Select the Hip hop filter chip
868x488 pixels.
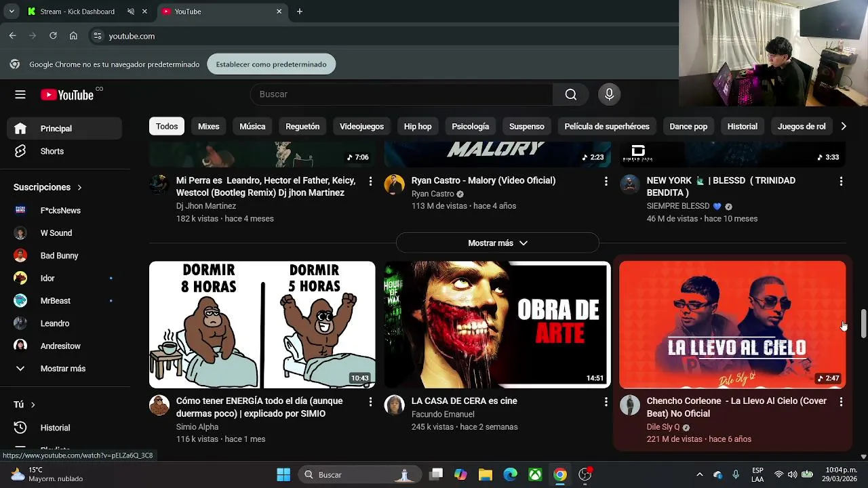418,127
